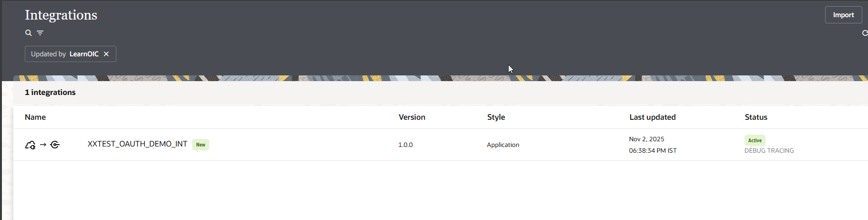Image resolution: width=868 pixels, height=220 pixels.
Task: Click the Active status badge
Action: tap(755, 140)
